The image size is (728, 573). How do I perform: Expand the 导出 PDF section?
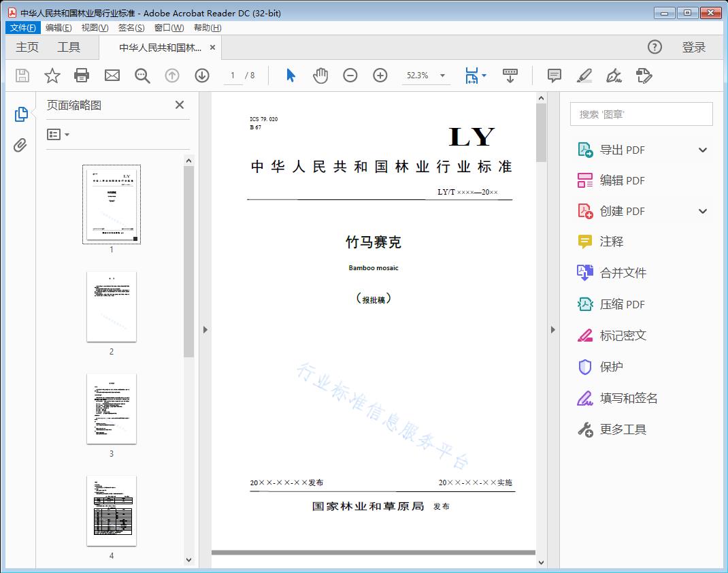[x=703, y=150]
